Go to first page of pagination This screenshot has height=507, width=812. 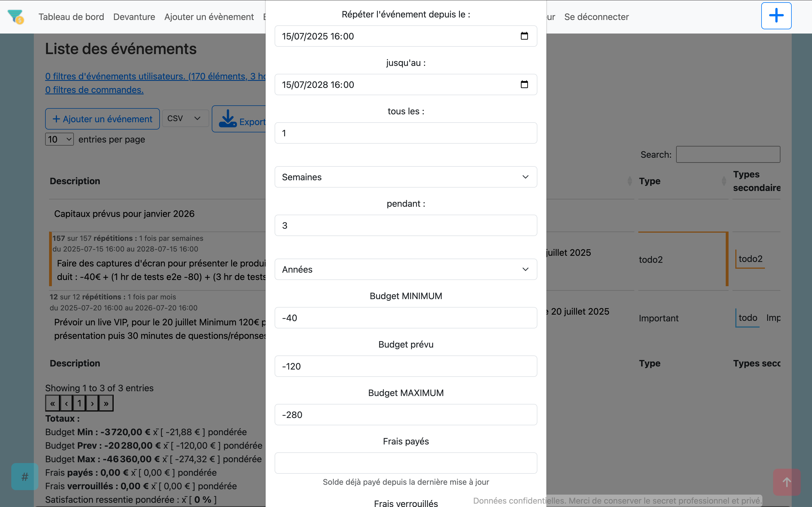[53, 403]
